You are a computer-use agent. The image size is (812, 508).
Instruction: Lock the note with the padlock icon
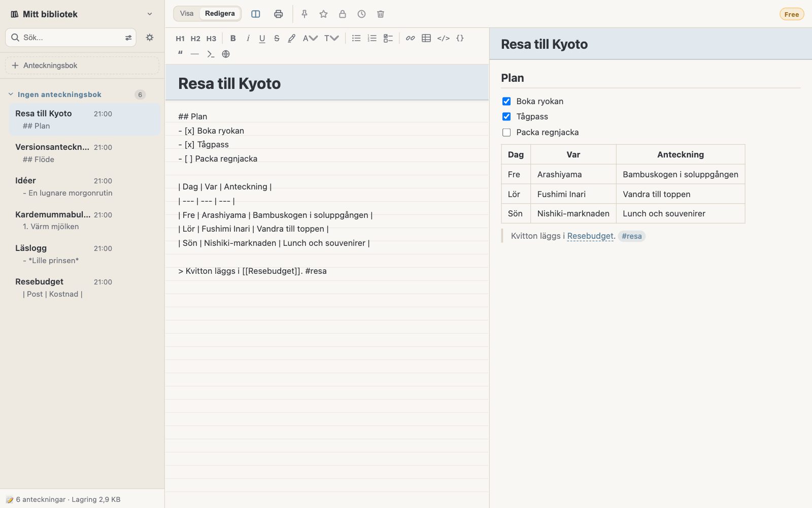[343, 14]
